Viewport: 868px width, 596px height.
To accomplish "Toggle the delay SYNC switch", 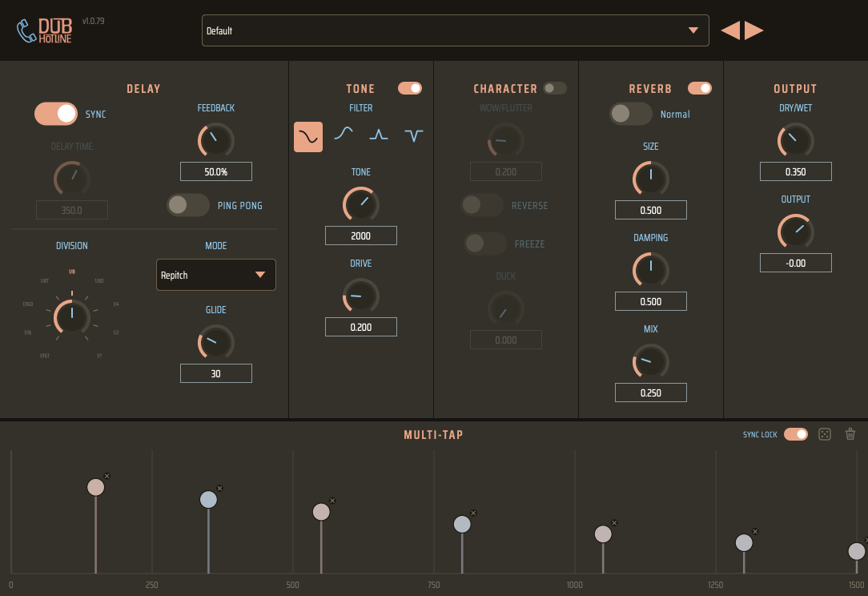I will [56, 114].
